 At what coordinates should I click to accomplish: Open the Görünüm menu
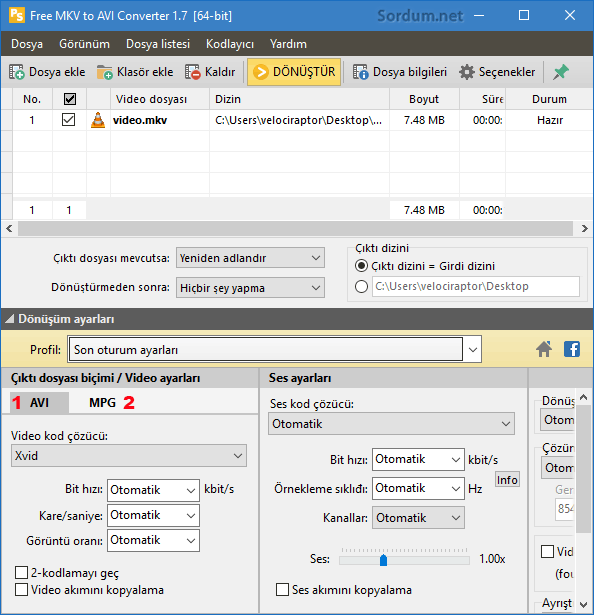click(84, 44)
